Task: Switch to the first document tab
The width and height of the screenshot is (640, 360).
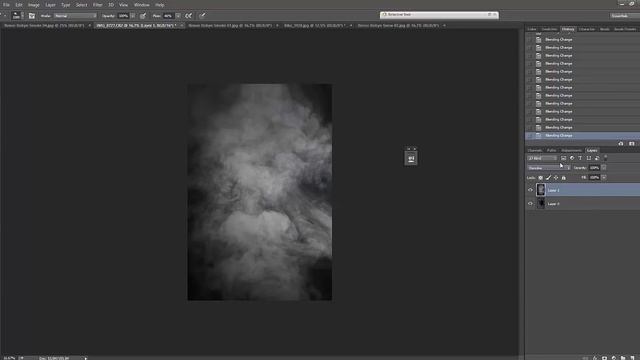Action: (x=47, y=25)
